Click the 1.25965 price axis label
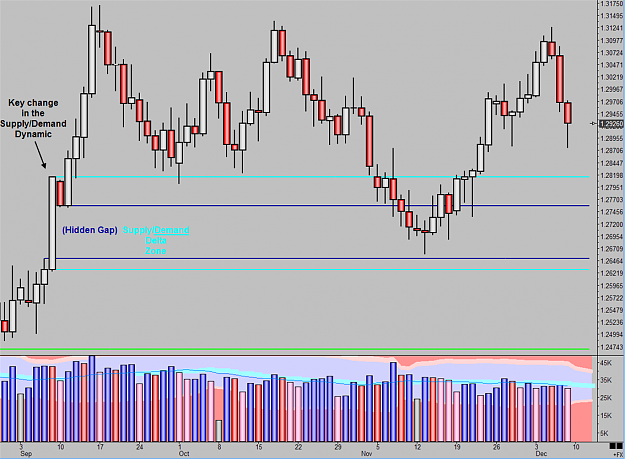Screen dimensions: 625x459 tap(611, 286)
